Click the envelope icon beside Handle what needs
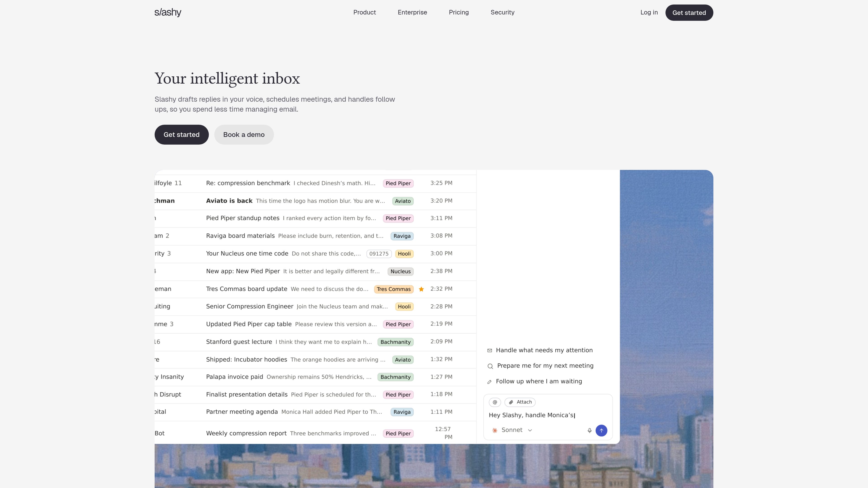Screen dimensions: 868x488 490,351
